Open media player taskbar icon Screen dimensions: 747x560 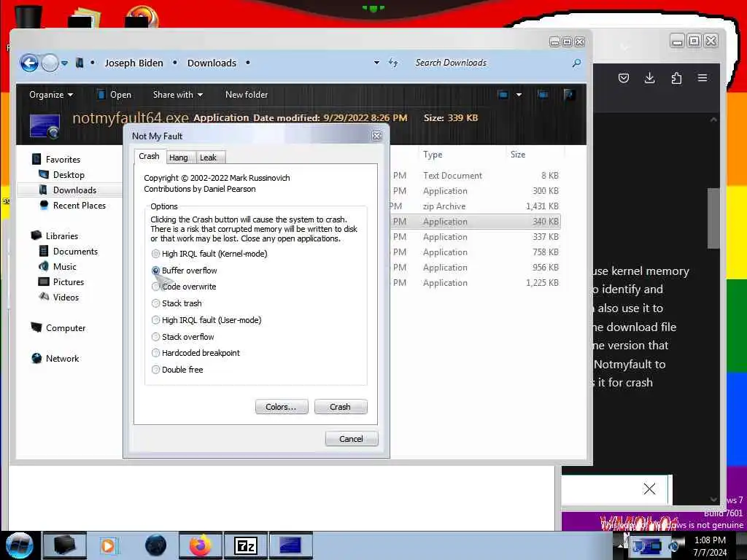[109, 545]
